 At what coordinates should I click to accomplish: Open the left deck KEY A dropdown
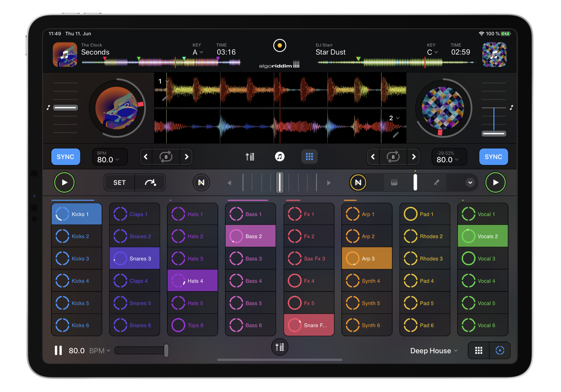pyautogui.click(x=198, y=52)
